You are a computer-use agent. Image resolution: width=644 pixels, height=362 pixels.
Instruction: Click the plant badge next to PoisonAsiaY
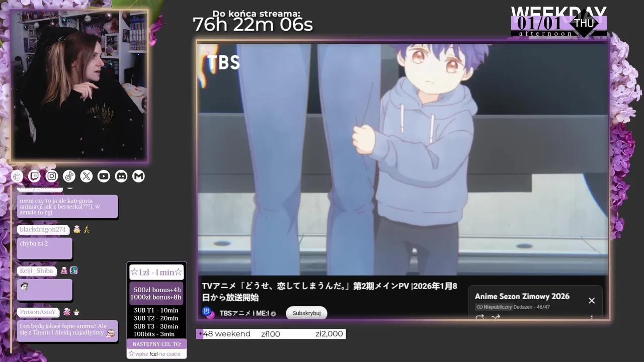point(76,312)
